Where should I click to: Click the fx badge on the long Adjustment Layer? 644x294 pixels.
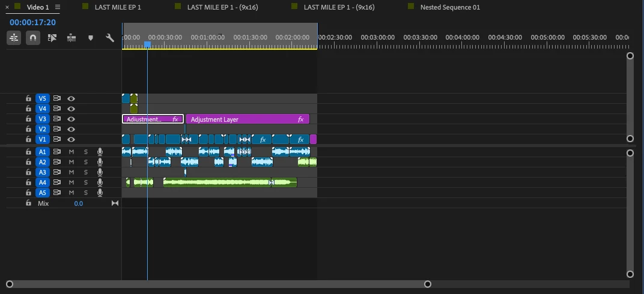pyautogui.click(x=300, y=119)
